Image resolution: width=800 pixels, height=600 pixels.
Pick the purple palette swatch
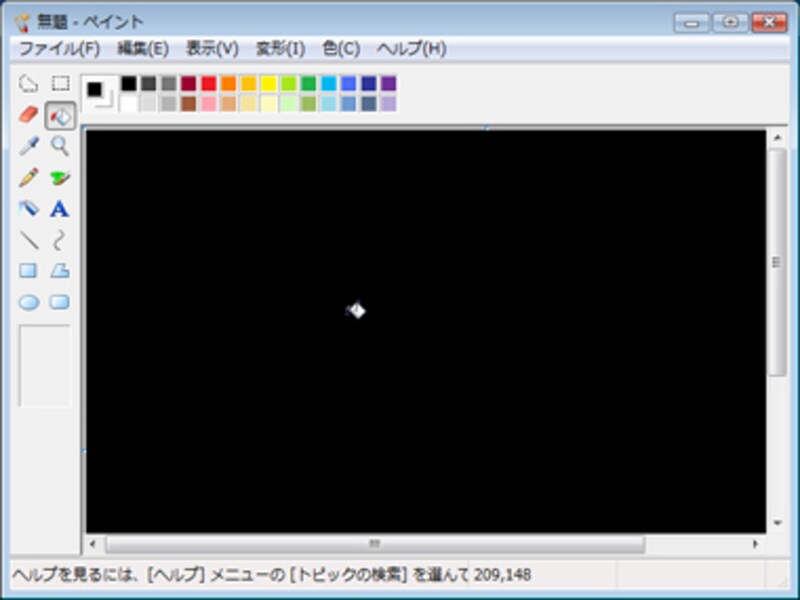click(388, 83)
